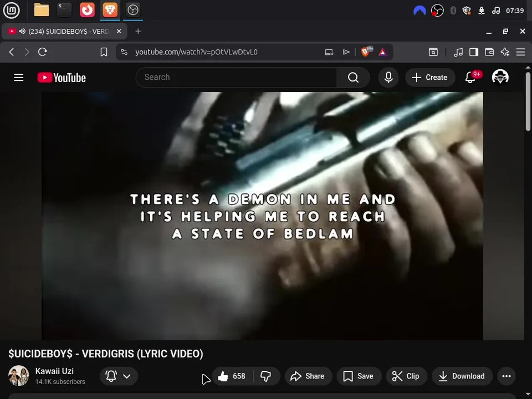
Task: Open tab search button in toolbar
Action: [x=433, y=52]
